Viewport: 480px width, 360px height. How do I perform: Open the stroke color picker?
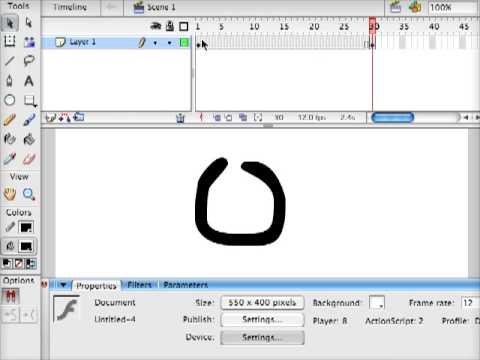point(26,227)
